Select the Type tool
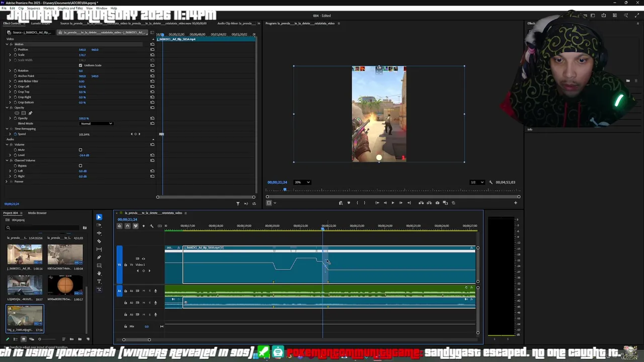Image resolution: width=644 pixels, height=362 pixels. [99, 282]
